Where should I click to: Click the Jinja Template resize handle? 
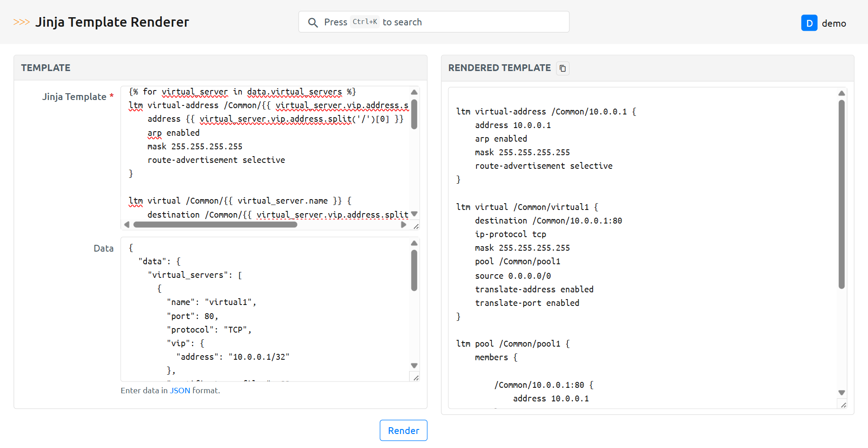click(416, 226)
